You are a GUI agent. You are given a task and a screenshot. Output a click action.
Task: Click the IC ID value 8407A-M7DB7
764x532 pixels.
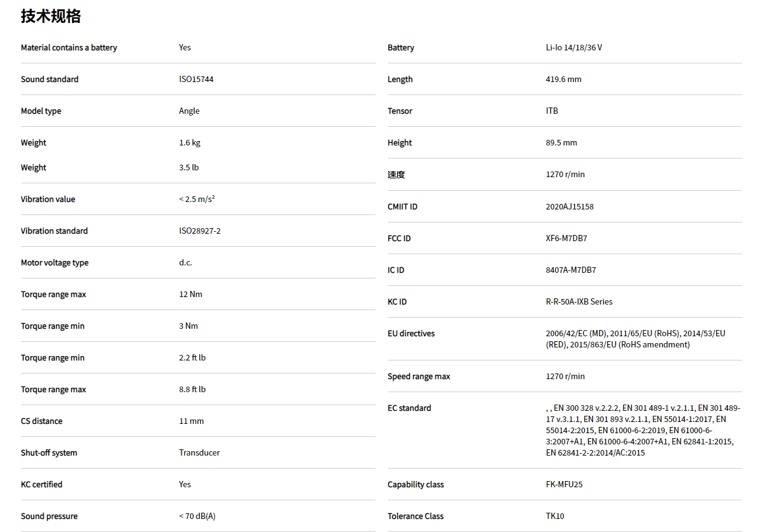coord(571,270)
